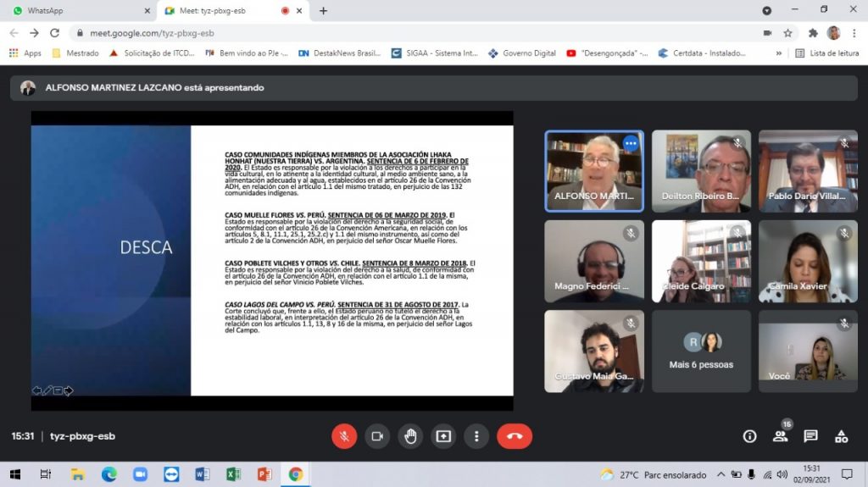Open the meeting details info icon
This screenshot has width=868, height=487.
[x=749, y=436]
